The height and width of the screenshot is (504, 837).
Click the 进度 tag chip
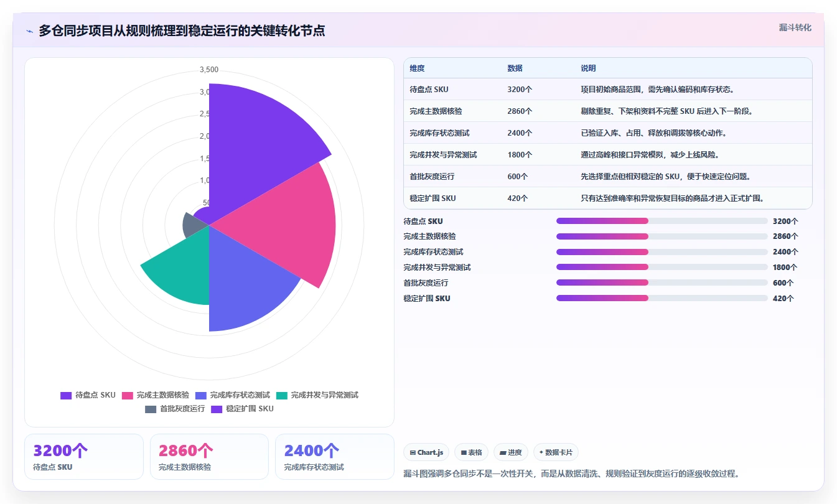(x=511, y=452)
